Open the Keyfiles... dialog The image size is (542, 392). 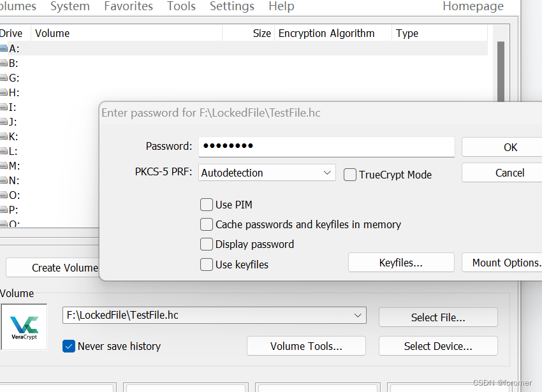click(x=401, y=263)
